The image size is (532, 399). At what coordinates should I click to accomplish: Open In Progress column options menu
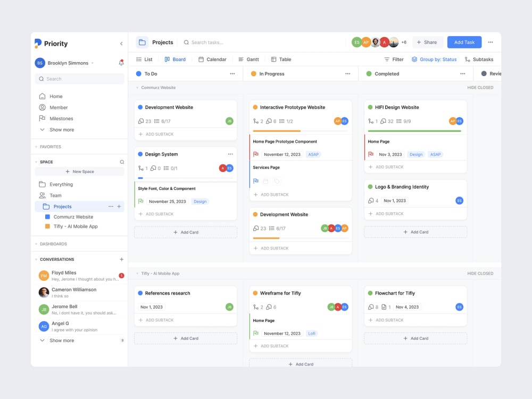tap(348, 73)
